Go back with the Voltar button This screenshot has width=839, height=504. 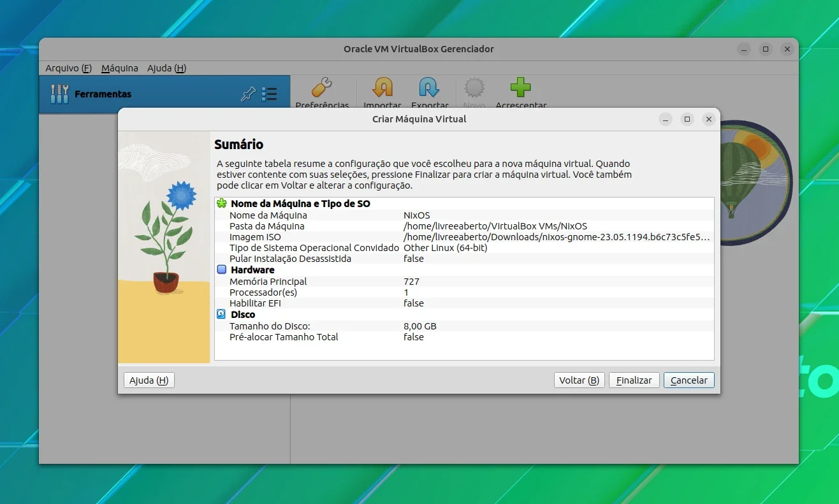(580, 380)
